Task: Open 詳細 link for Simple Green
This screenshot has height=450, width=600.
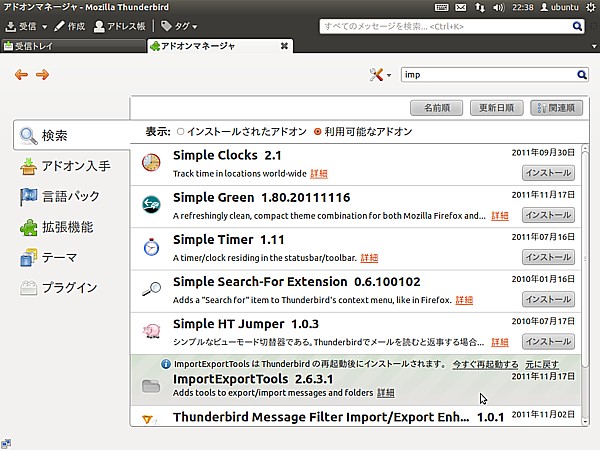Action: [x=500, y=216]
